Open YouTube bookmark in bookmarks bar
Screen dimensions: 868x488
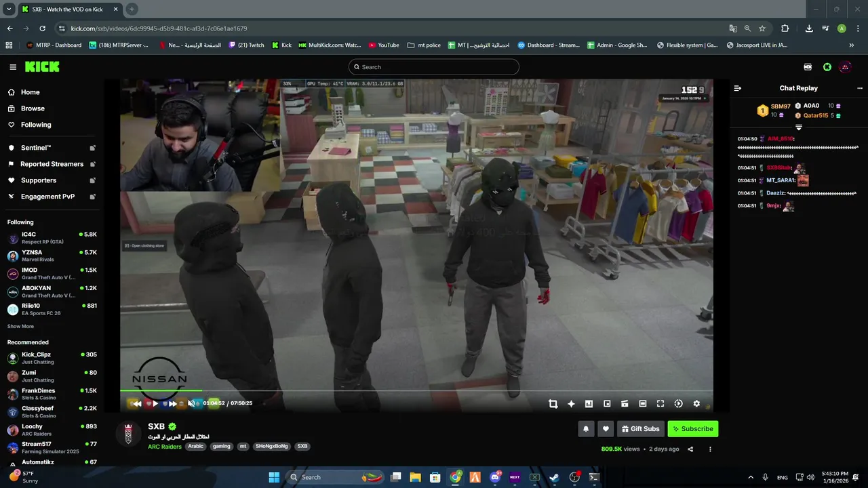coord(384,45)
